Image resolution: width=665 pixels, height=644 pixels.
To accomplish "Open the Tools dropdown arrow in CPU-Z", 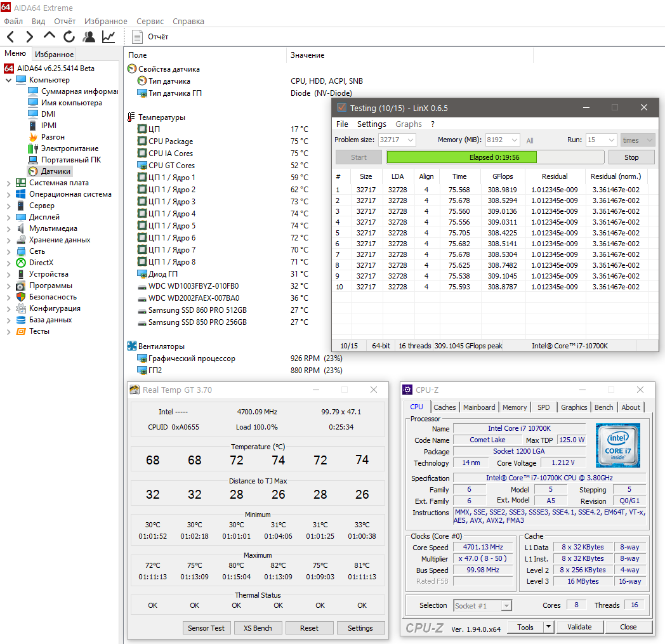I will (x=548, y=626).
